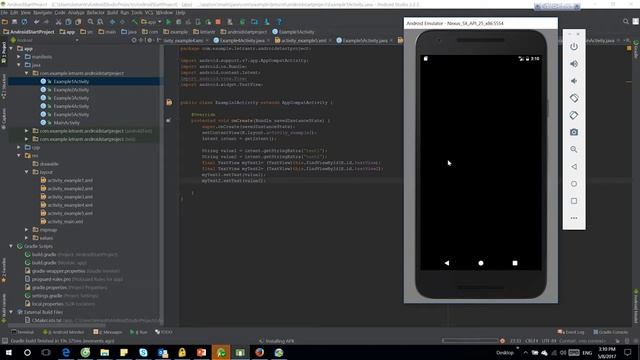Toggle the Favorites tool window side tab
This screenshot has width=640, height=360.
pyautogui.click(x=4, y=270)
